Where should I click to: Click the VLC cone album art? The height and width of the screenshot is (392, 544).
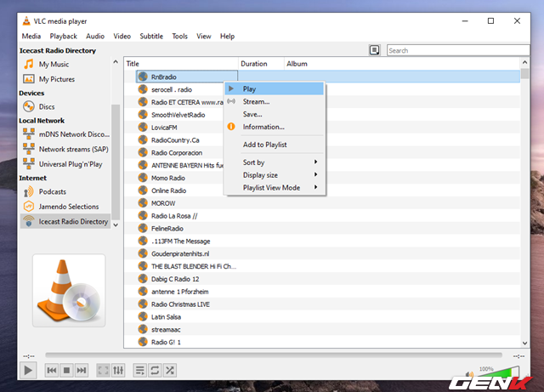pos(69,290)
